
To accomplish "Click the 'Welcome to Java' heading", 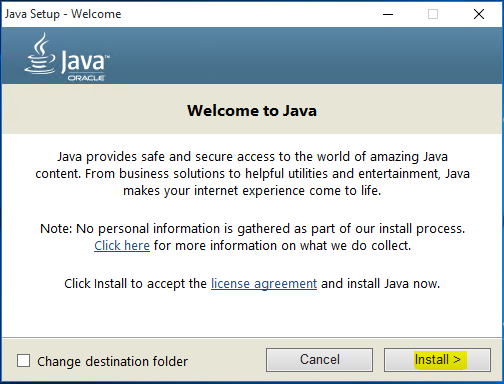I will [x=252, y=111].
